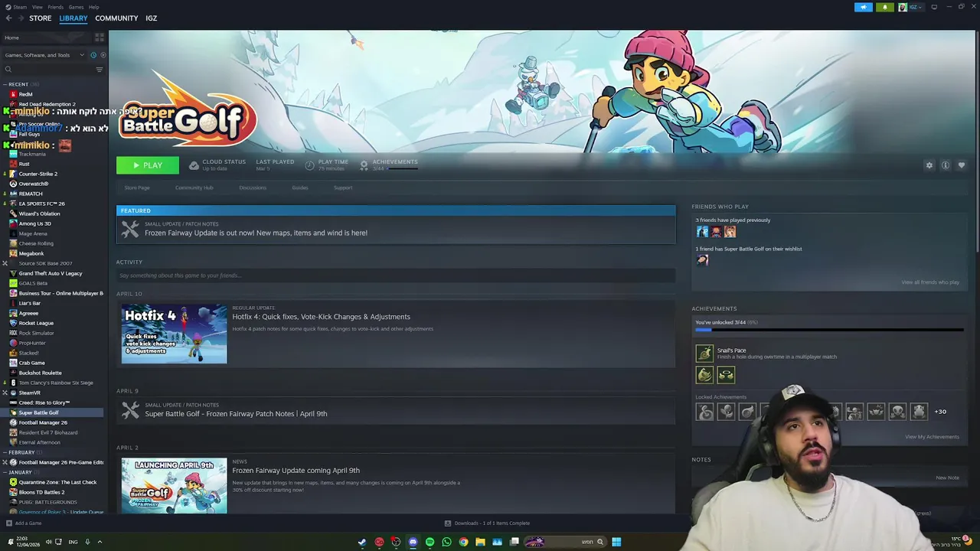
Task: Open the Hotfix 4 news thumbnail
Action: [x=175, y=334]
